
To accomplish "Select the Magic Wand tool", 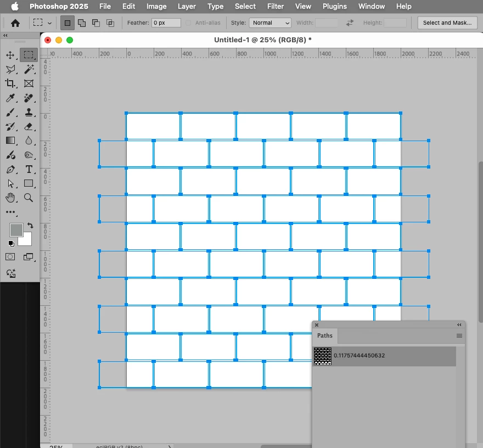I will [29, 69].
